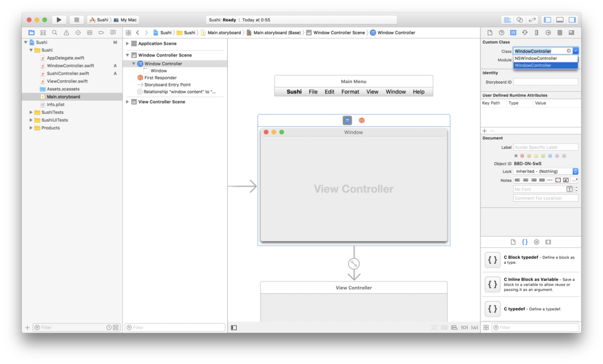Pick the blue label color
Image resolution: width=603 pixels, height=364 pixels.
click(x=550, y=156)
